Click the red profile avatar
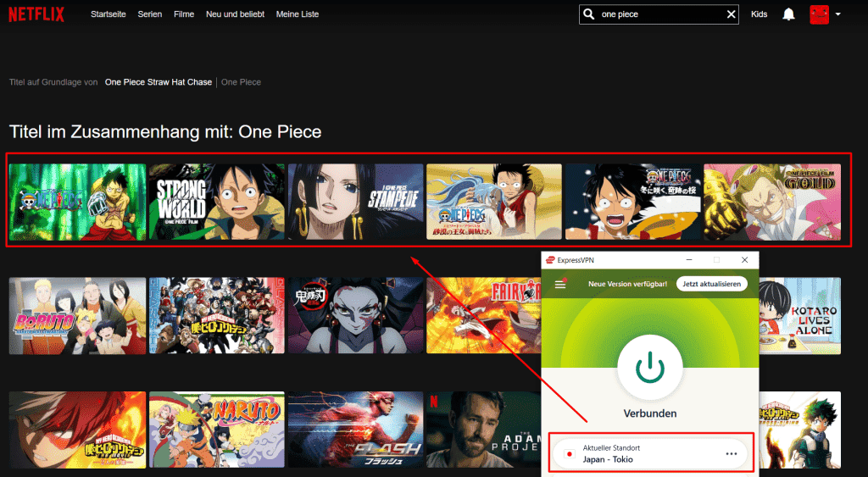The width and height of the screenshot is (868, 477). (x=819, y=14)
